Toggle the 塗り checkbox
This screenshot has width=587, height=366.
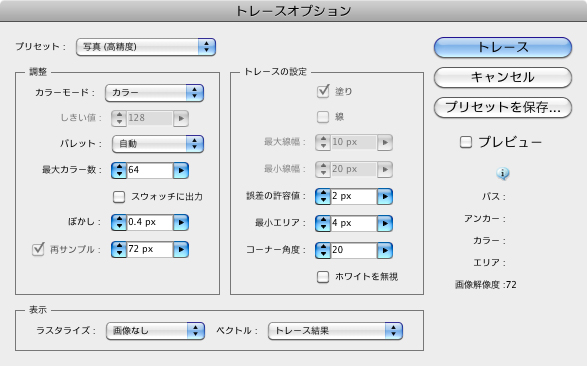(x=323, y=91)
